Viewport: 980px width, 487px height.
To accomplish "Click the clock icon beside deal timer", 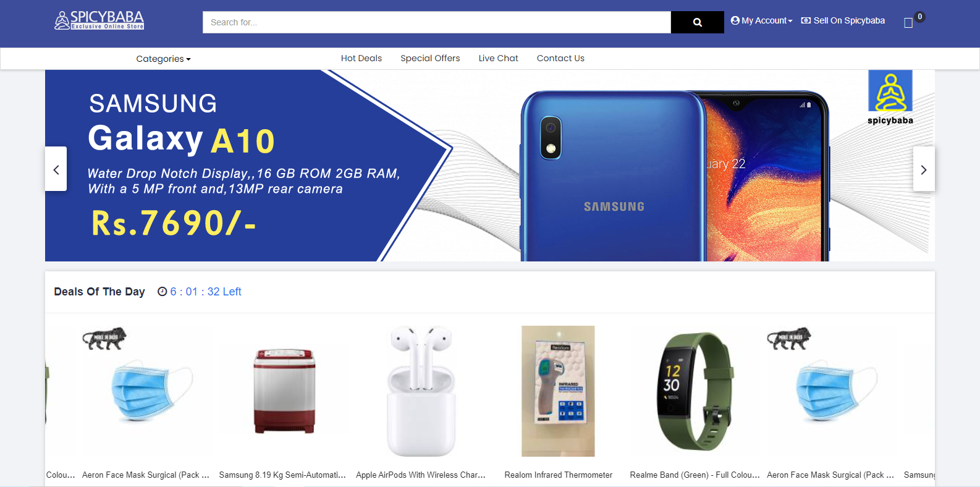I will click(163, 292).
